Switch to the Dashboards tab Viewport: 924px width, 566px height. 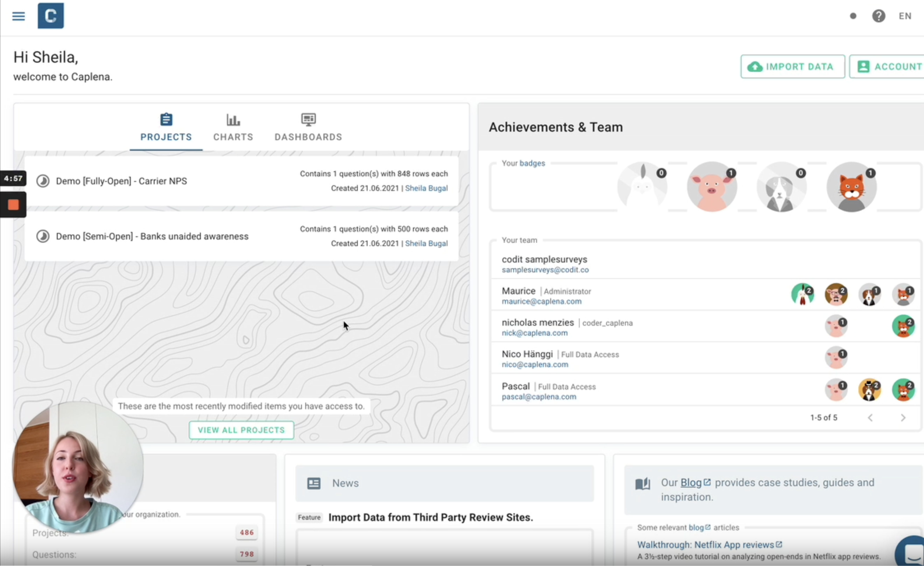[308, 128]
